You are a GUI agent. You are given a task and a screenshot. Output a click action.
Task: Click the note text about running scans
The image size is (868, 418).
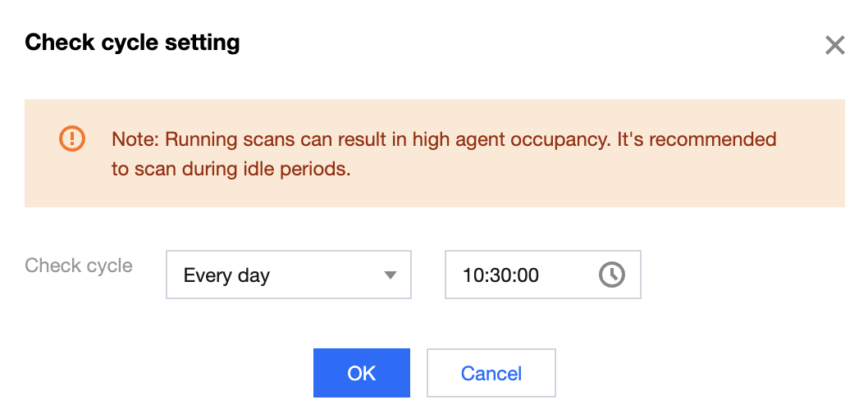coord(443,139)
